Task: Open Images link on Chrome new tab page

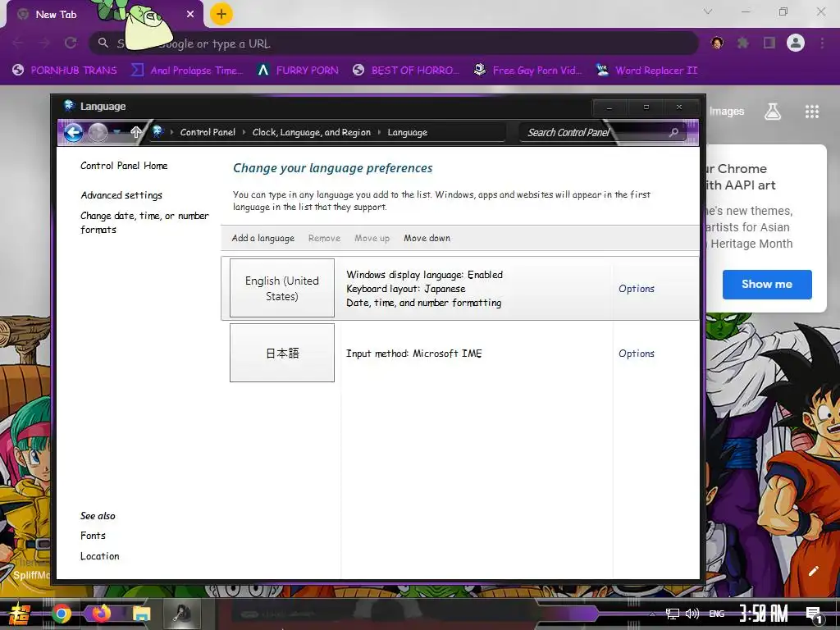Action: tap(727, 112)
